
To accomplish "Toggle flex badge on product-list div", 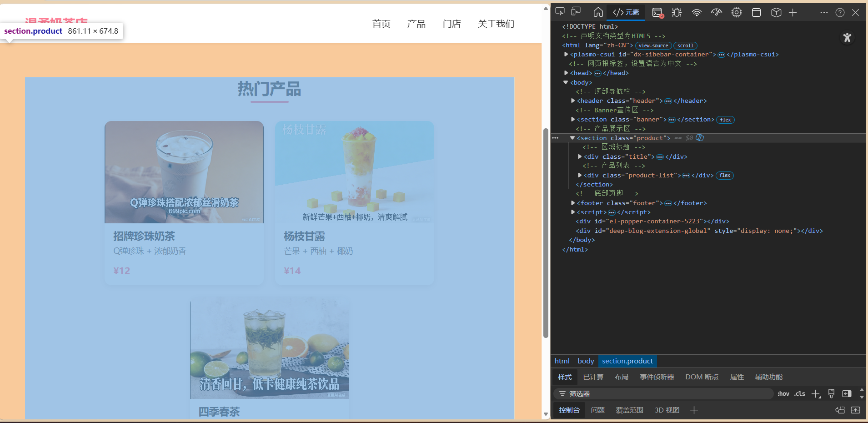I will click(725, 175).
